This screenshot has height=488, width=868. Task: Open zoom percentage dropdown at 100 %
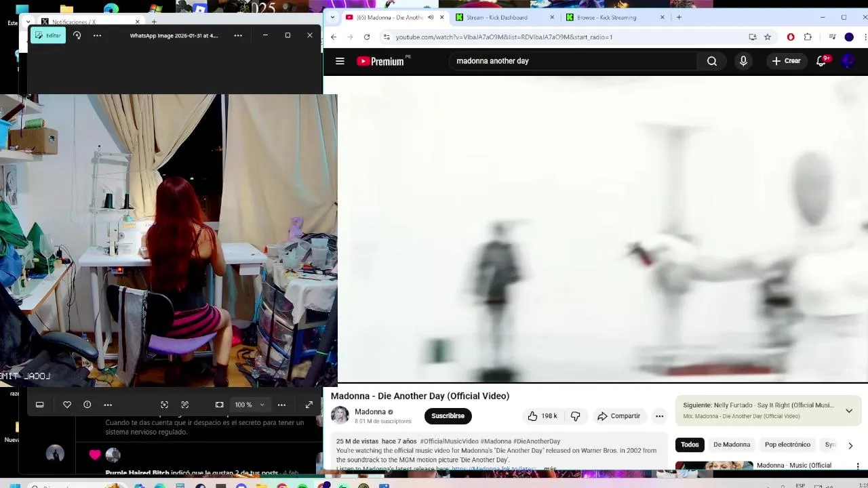[249, 405]
